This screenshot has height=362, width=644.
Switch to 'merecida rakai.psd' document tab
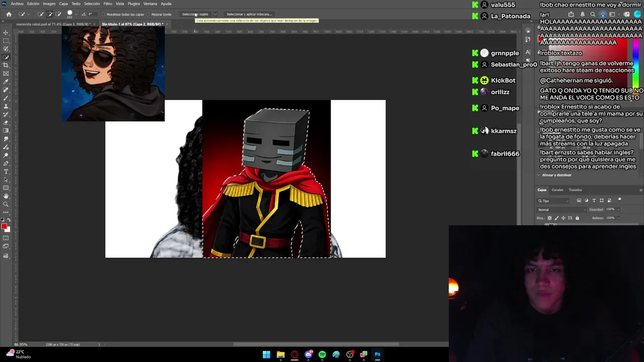pyautogui.click(x=53, y=24)
